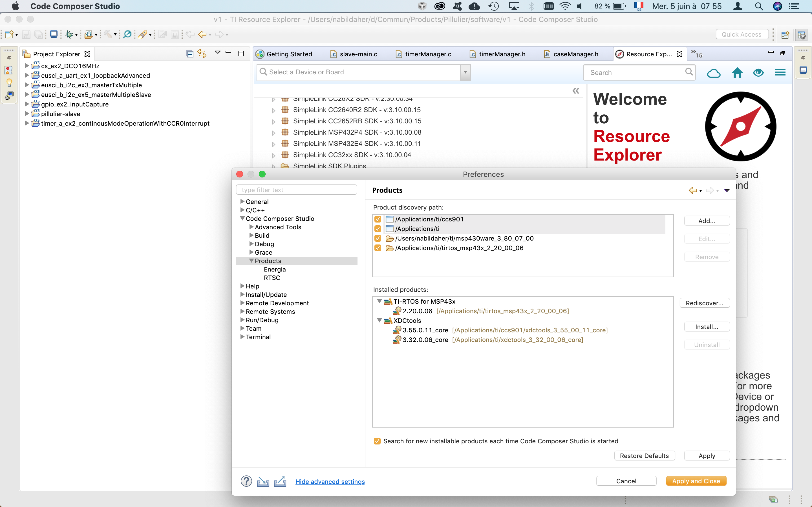The height and width of the screenshot is (507, 812).
Task: Open the Select a Device or Board dropdown
Action: click(x=465, y=72)
